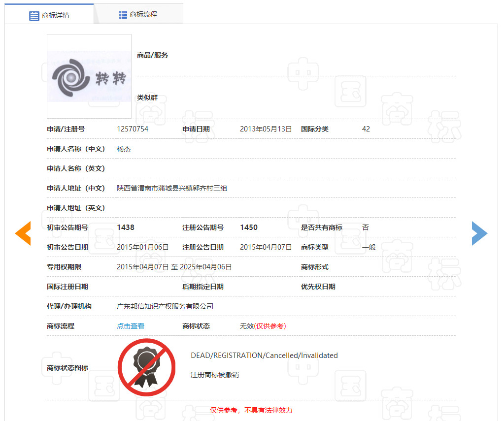This screenshot has width=504, height=421.
Task: Select applicant name 杨杰
Action: (124, 149)
